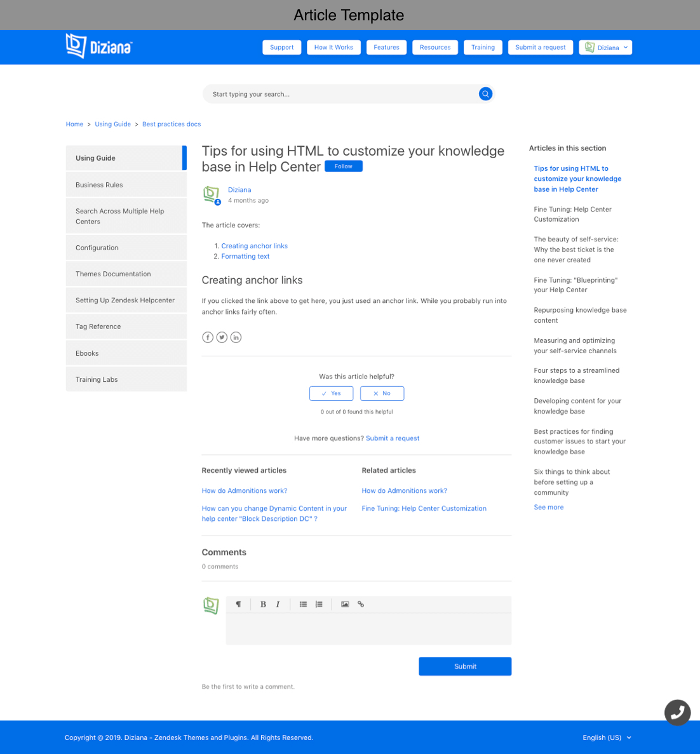The image size is (700, 754).
Task: Mark article helpful with Yes
Action: tap(331, 393)
